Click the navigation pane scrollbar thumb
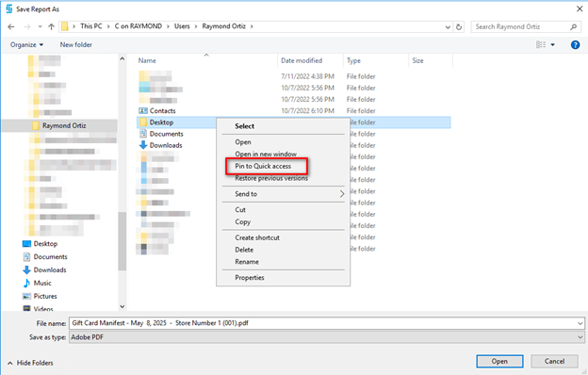 tap(122, 241)
